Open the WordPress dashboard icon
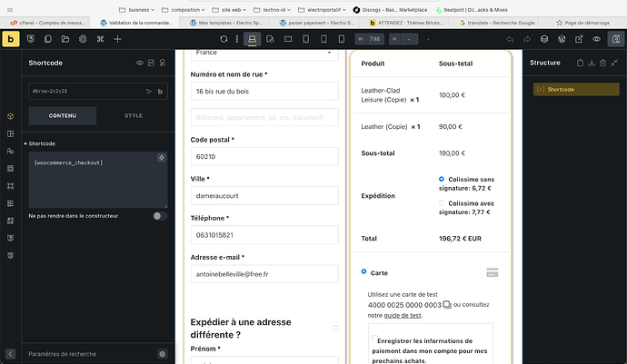The height and width of the screenshot is (364, 627). [563, 39]
